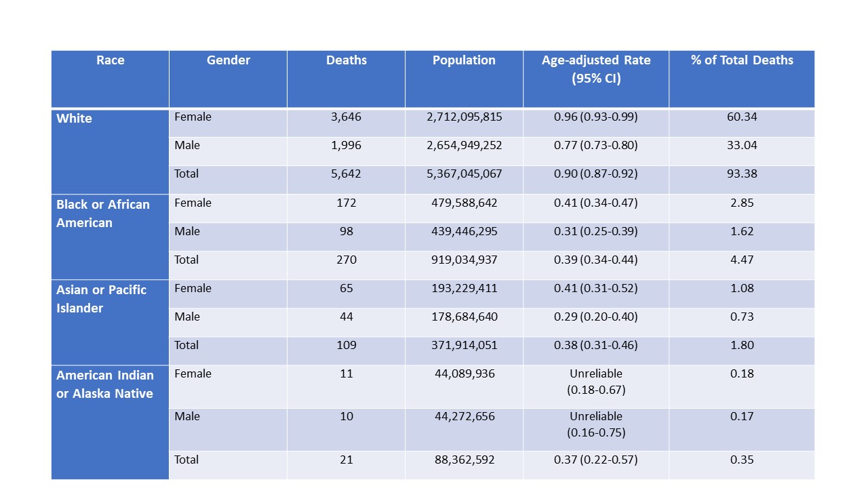Click the Race column header
Image resolution: width=868 pixels, height=488 pixels.
[110, 60]
